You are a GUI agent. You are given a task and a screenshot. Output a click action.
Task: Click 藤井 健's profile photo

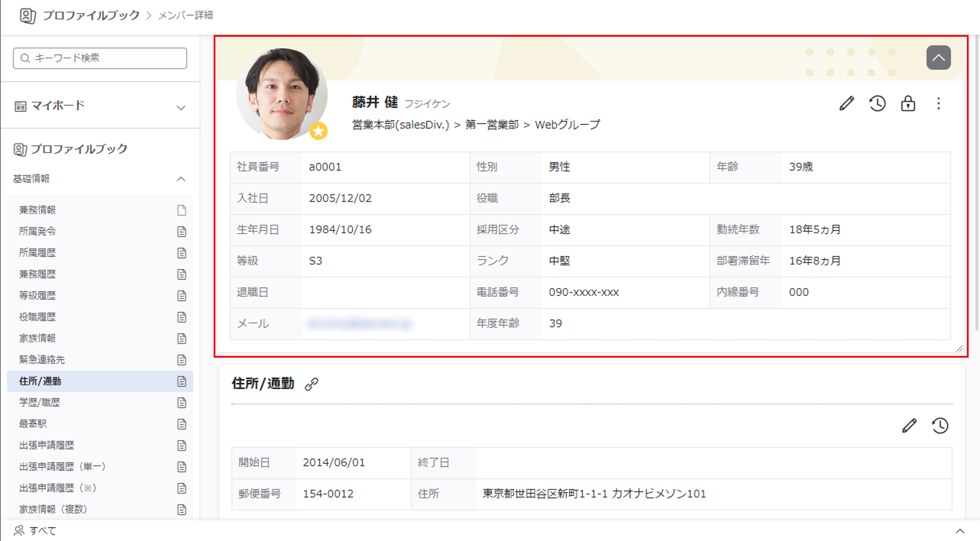[x=282, y=94]
